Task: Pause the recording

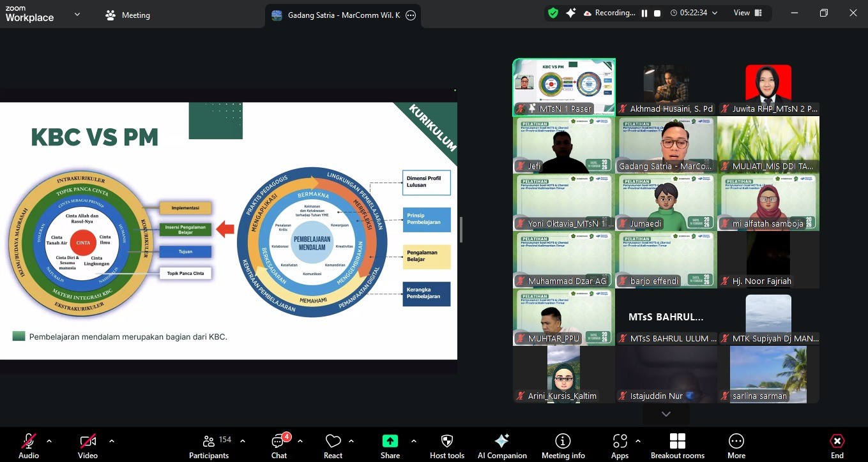Action: [644, 13]
